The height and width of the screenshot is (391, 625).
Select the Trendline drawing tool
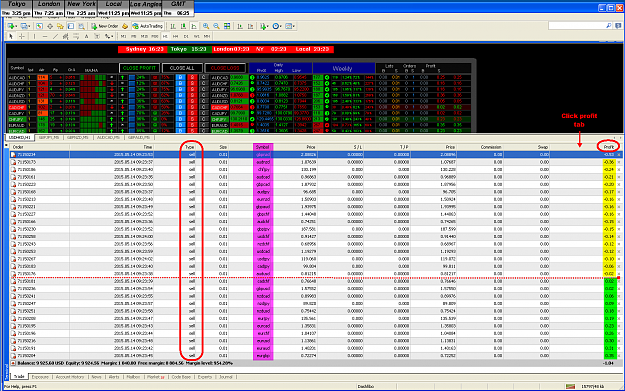coord(55,36)
